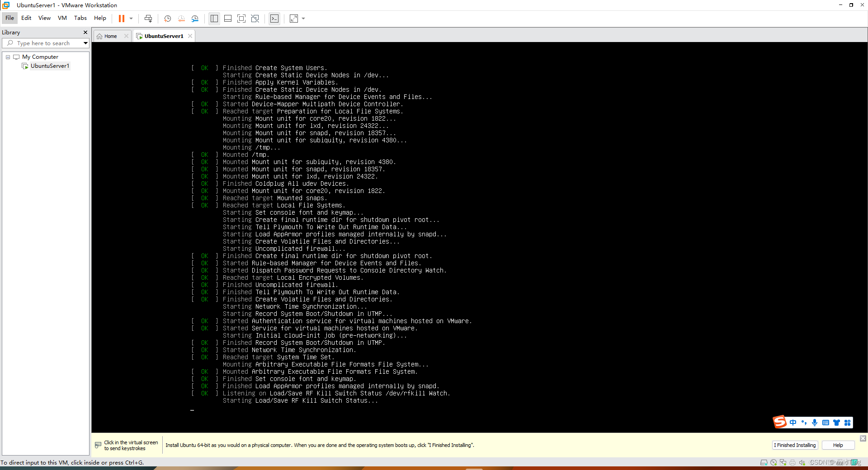
Task: Take a snapshot of the virtual machine
Action: tap(167, 19)
